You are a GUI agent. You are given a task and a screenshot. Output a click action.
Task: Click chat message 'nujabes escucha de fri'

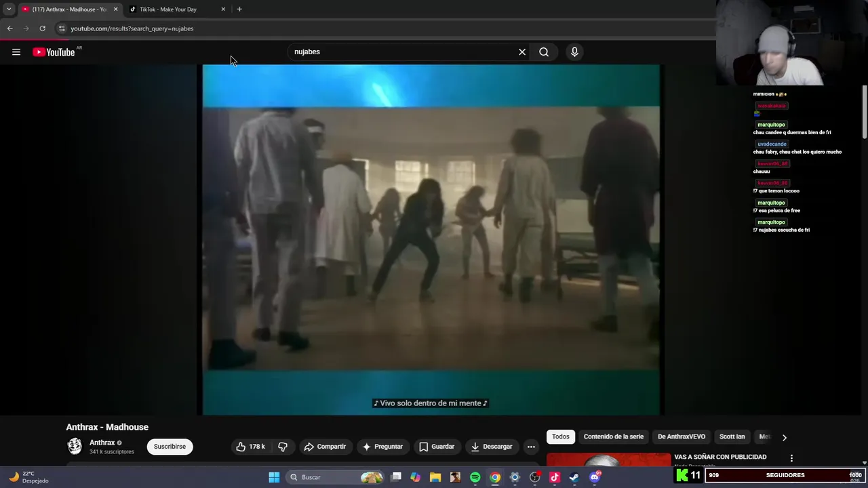pyautogui.click(x=784, y=230)
